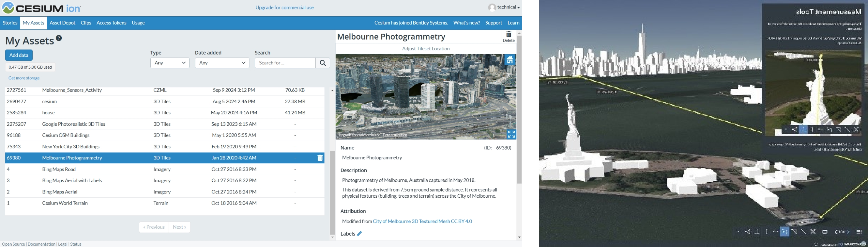Click the Open Source footer link
Viewport: 868px width, 247px height.
pos(13,244)
